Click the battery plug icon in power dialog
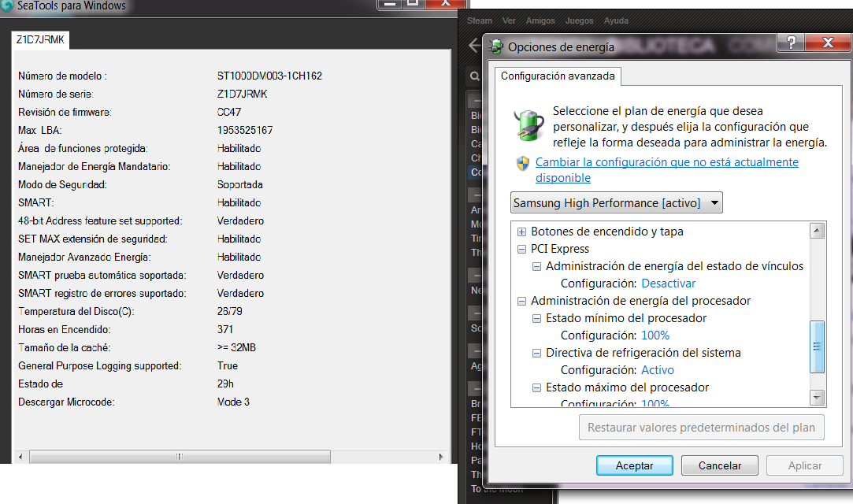 pyautogui.click(x=528, y=125)
